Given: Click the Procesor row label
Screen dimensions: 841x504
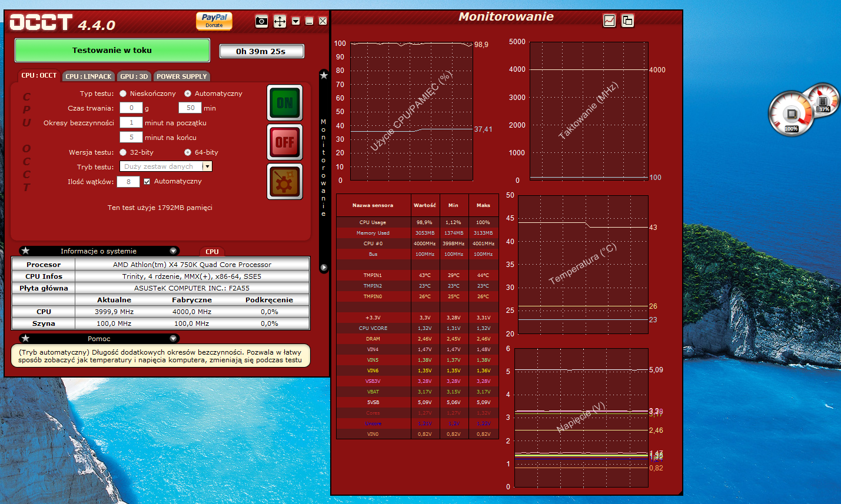Looking at the screenshot, I should (x=44, y=265).
